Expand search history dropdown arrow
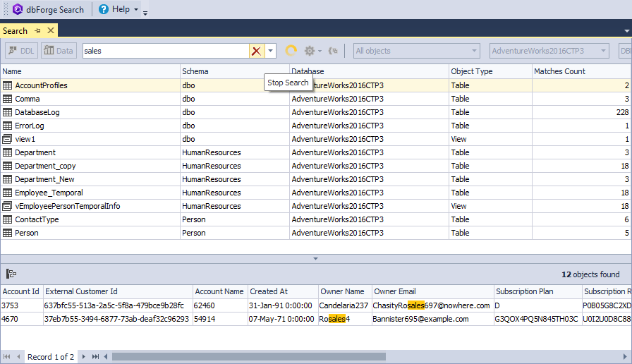 (270, 51)
